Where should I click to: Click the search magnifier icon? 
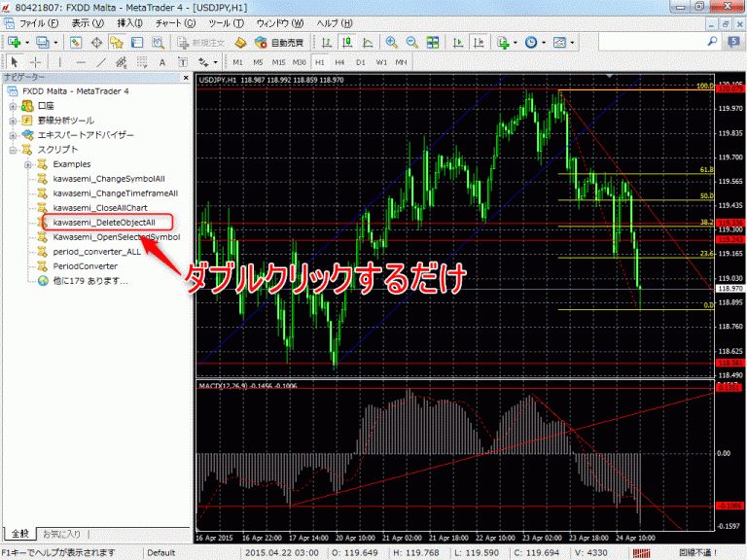[712, 42]
